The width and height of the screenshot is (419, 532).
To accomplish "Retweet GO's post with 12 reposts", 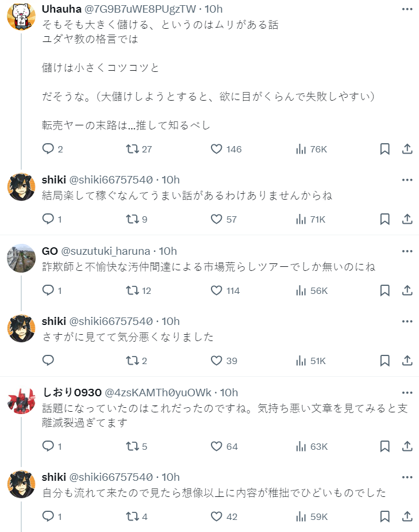I will (132, 290).
